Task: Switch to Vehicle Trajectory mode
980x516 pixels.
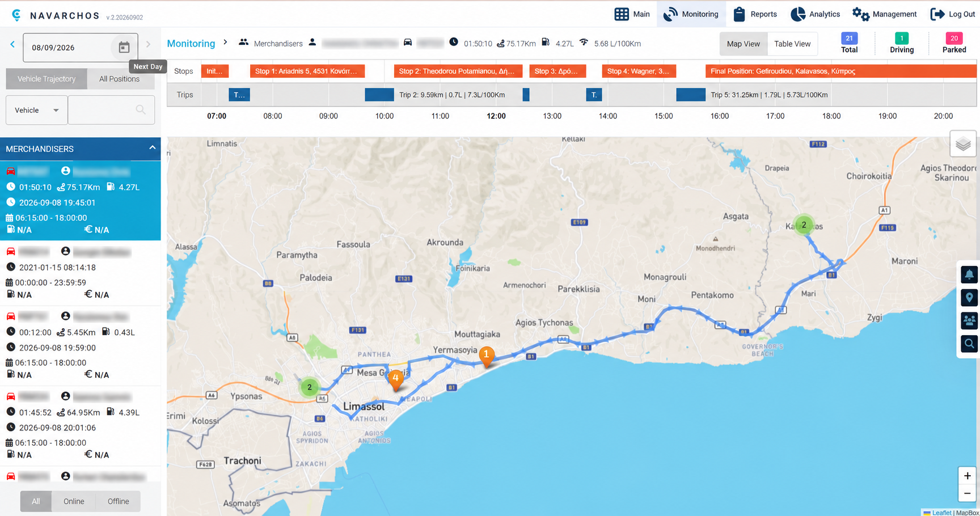Action: [x=47, y=79]
